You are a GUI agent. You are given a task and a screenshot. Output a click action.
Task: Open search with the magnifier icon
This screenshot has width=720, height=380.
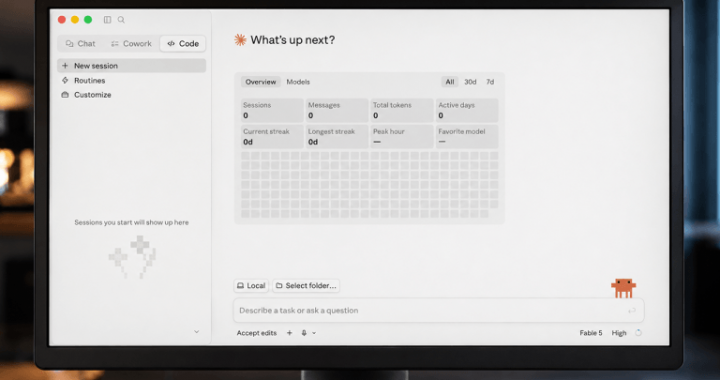click(x=121, y=20)
